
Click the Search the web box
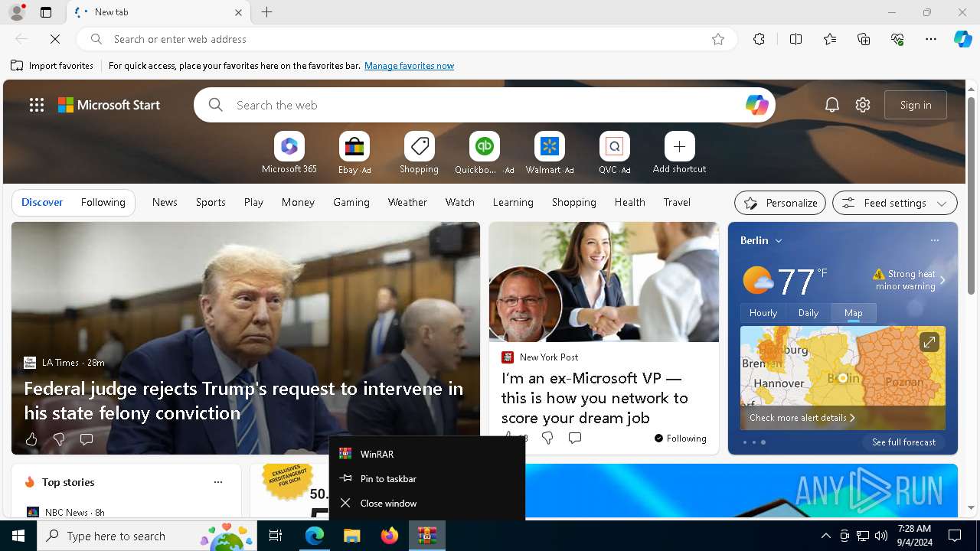pos(485,105)
